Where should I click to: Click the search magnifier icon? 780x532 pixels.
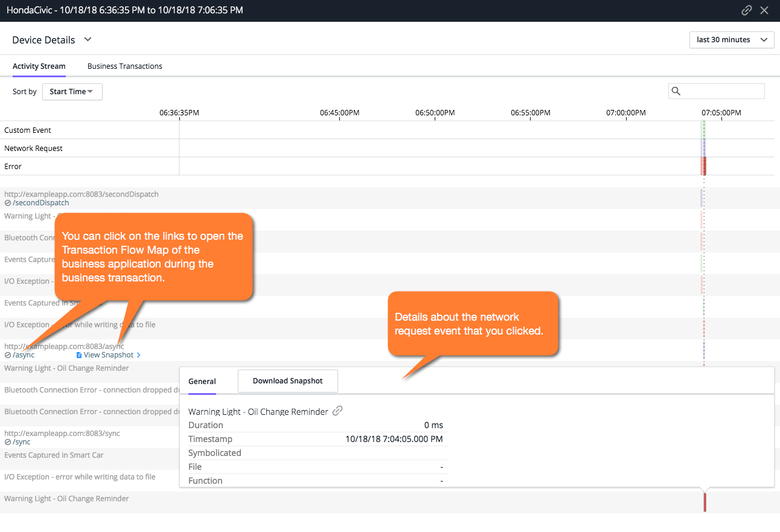[x=676, y=91]
